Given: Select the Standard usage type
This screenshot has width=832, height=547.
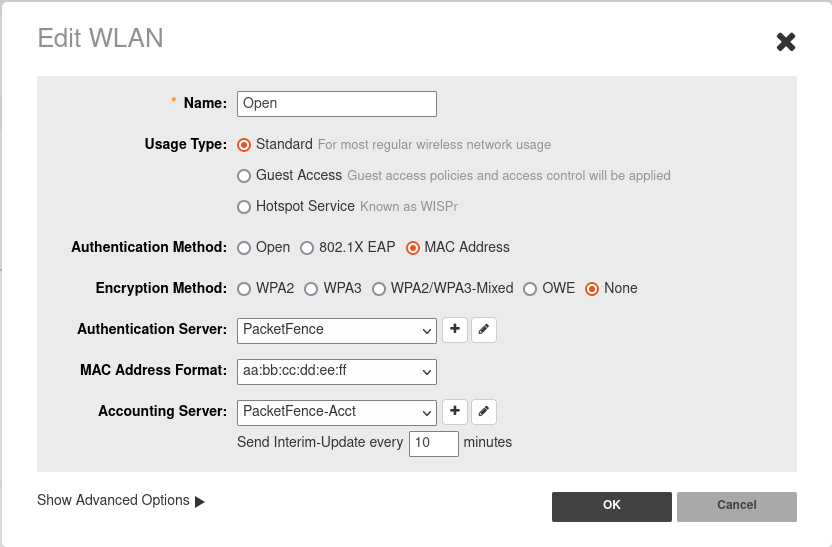Looking at the screenshot, I should click(x=244, y=145).
